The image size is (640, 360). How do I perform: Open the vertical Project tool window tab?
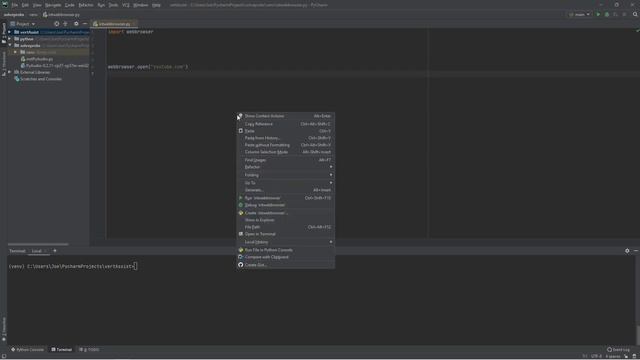pyautogui.click(x=4, y=33)
